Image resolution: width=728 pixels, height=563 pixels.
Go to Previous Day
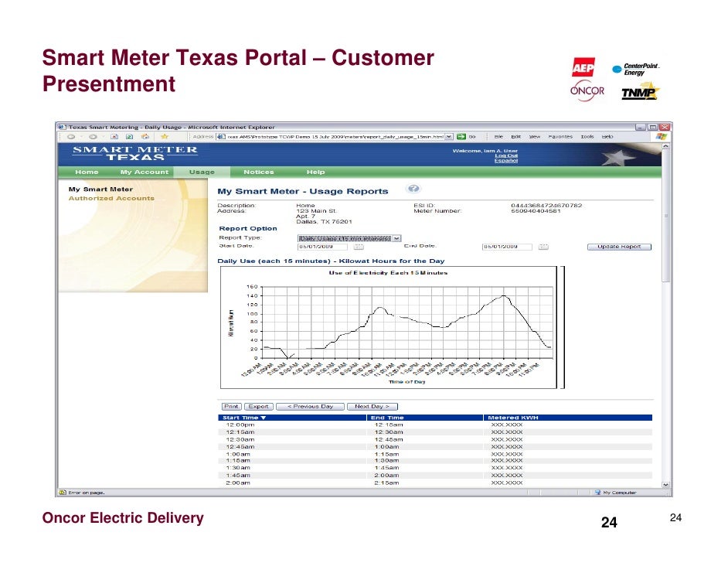(310, 407)
